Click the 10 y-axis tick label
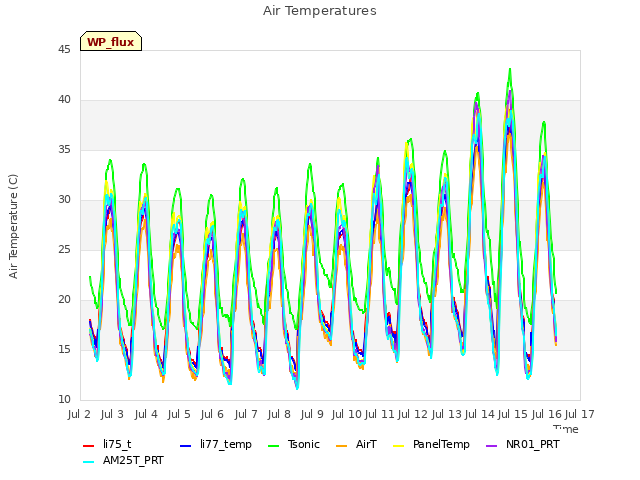 click(x=64, y=400)
